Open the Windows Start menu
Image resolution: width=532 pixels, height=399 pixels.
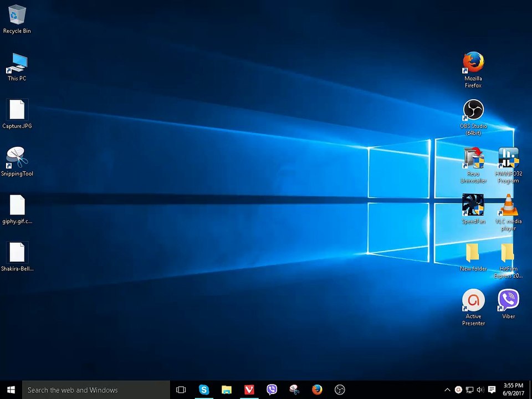(x=11, y=390)
